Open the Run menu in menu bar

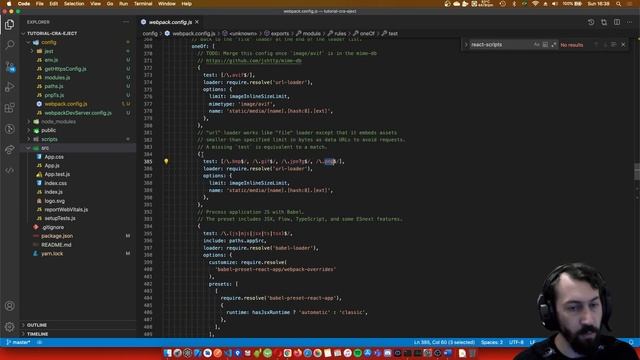123,4
